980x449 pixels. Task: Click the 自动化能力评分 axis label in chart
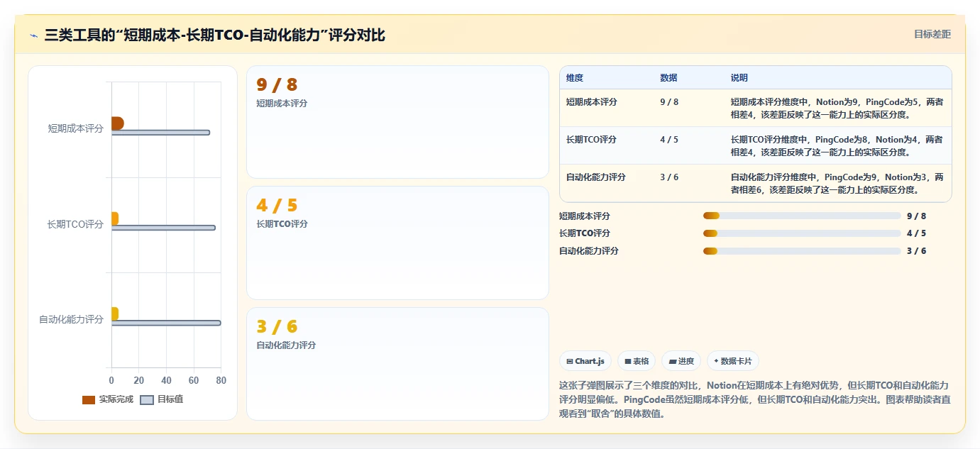coord(71,319)
